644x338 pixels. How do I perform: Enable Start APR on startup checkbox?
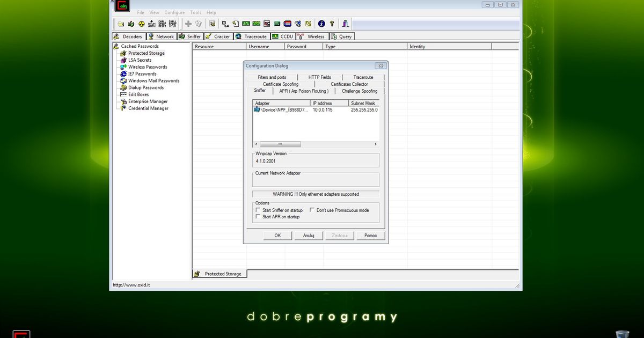[x=258, y=217]
